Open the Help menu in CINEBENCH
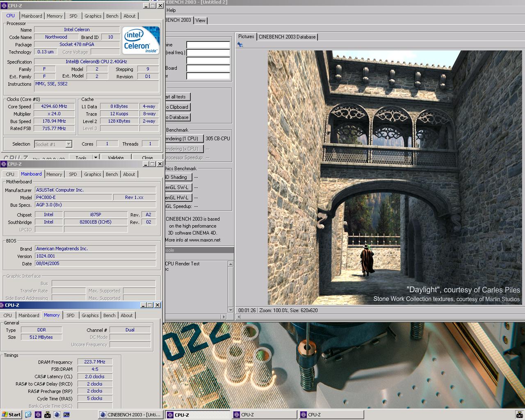Screen dimensions: 525x420 (171, 10)
